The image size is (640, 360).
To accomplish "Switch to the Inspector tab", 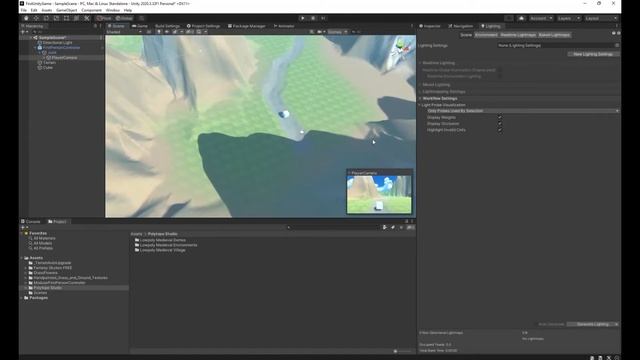I will point(430,26).
